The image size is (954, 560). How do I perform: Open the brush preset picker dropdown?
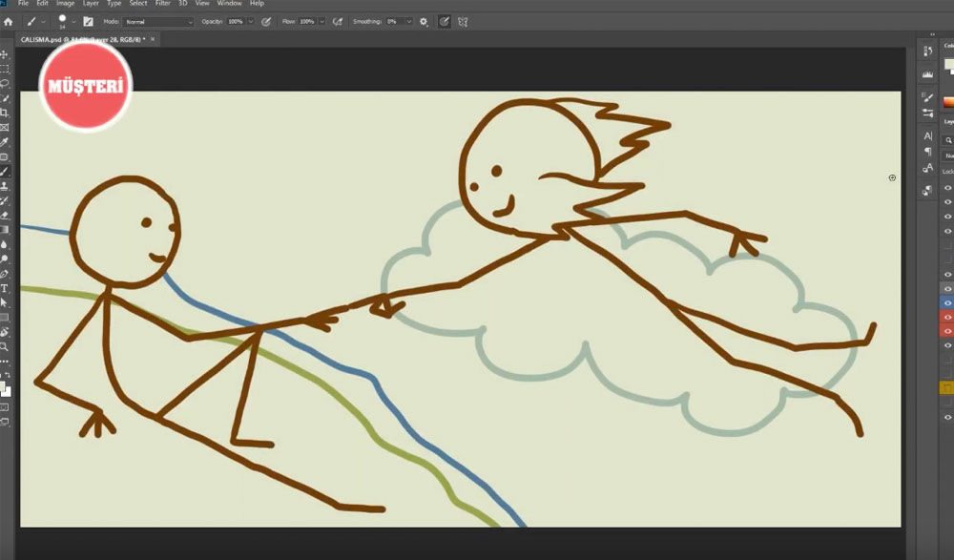click(x=73, y=22)
